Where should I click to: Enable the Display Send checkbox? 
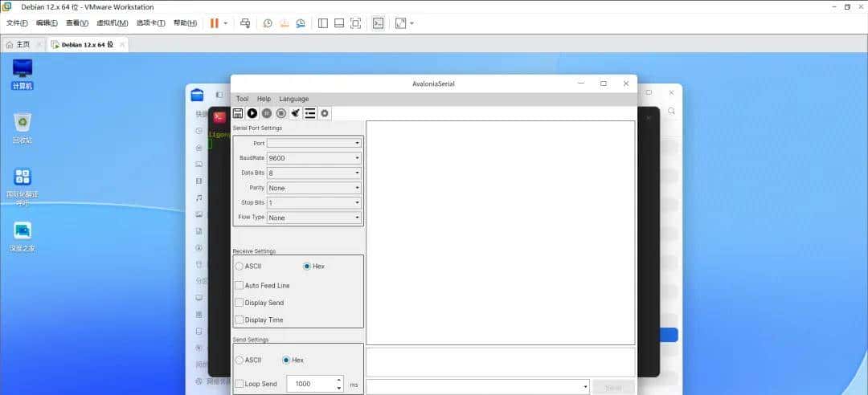(259, 303)
